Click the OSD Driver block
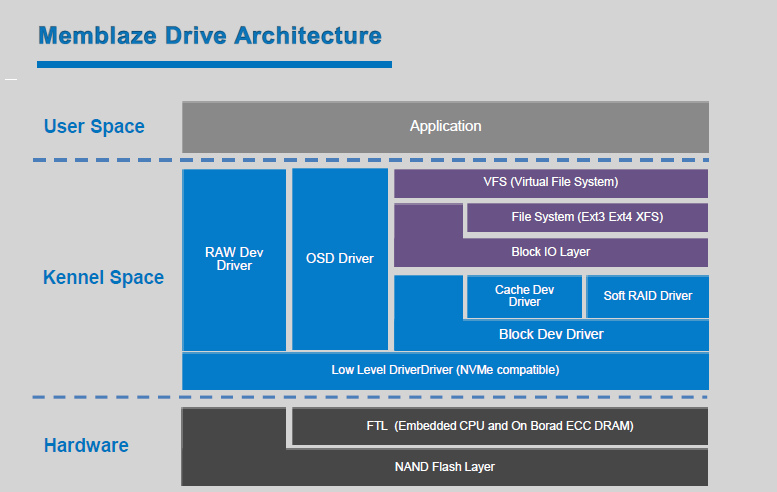Screen dimensions: 777x492 (x=340, y=259)
